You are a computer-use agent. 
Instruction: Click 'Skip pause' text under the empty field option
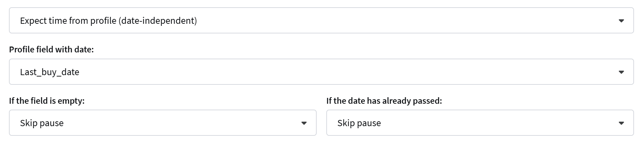click(x=42, y=123)
